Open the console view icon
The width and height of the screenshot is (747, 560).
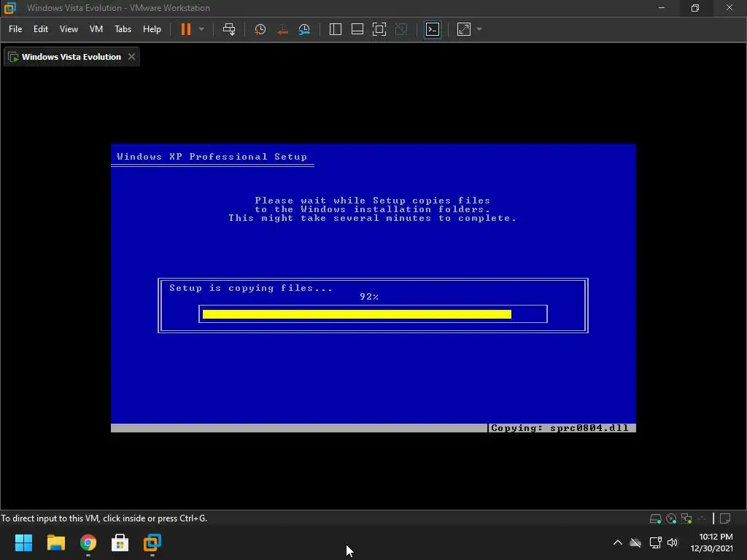(433, 29)
